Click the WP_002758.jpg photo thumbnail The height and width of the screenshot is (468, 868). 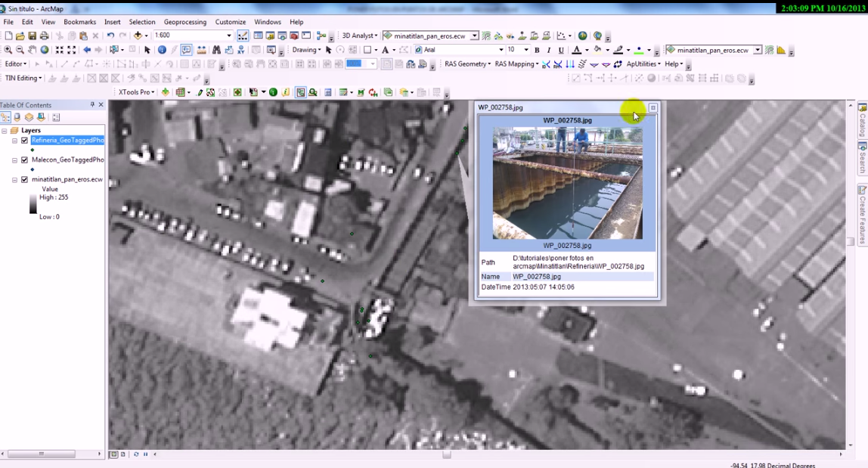pyautogui.click(x=567, y=183)
